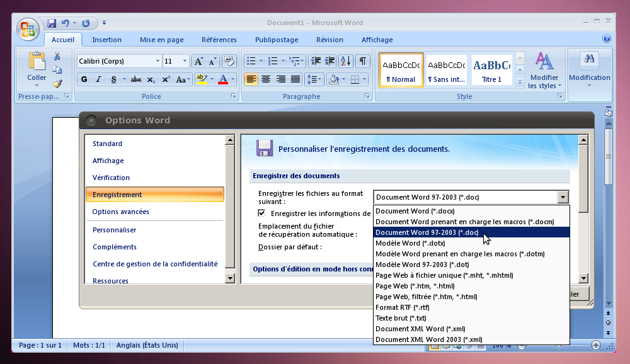Apply yellow text highlight color
Image resolution: width=630 pixels, height=364 pixels.
coord(202,79)
